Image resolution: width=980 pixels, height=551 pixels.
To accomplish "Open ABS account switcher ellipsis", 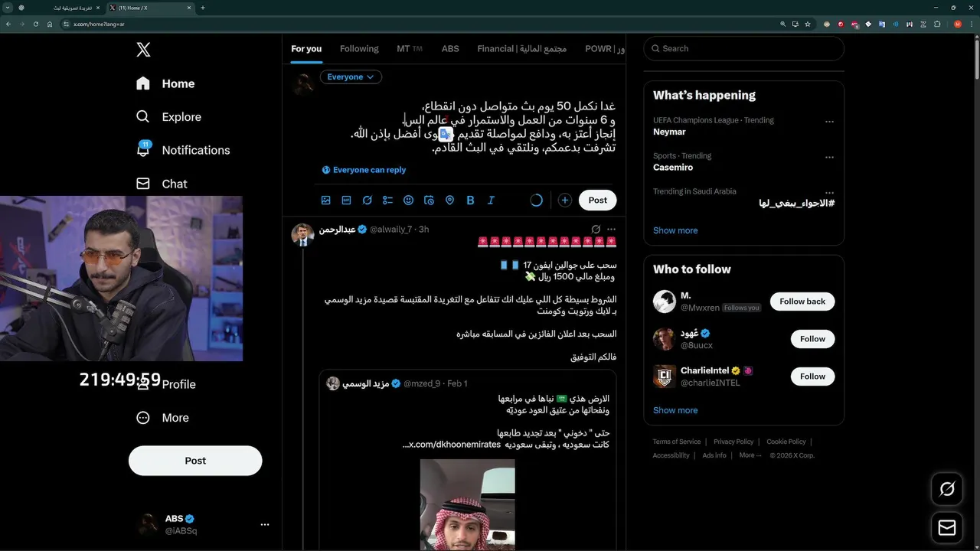I will [x=265, y=525].
